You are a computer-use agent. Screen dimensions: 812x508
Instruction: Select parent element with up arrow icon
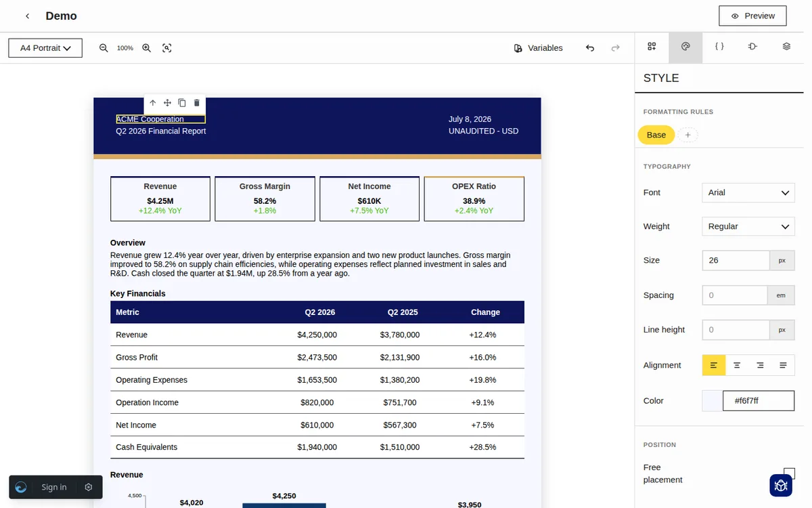click(153, 103)
